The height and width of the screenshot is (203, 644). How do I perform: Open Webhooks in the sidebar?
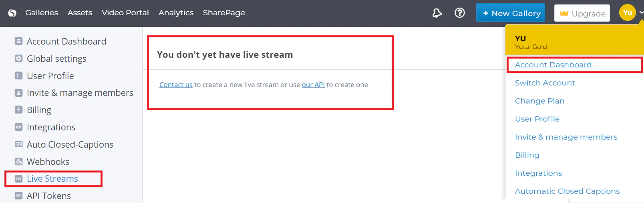click(48, 162)
